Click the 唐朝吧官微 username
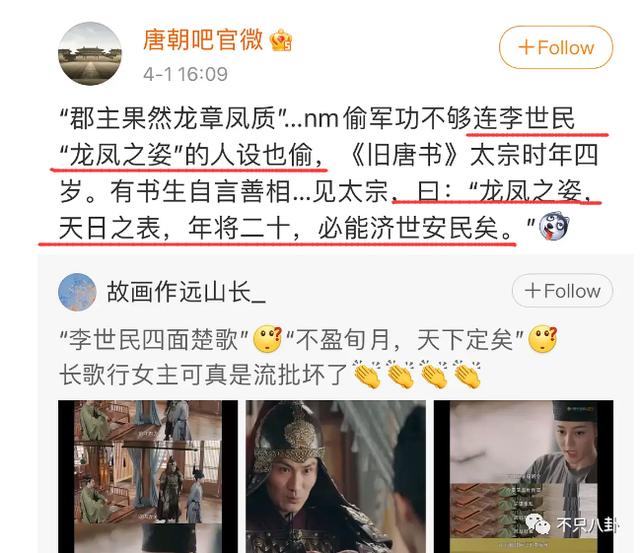Viewport: 640px width, 553px height. (x=203, y=40)
